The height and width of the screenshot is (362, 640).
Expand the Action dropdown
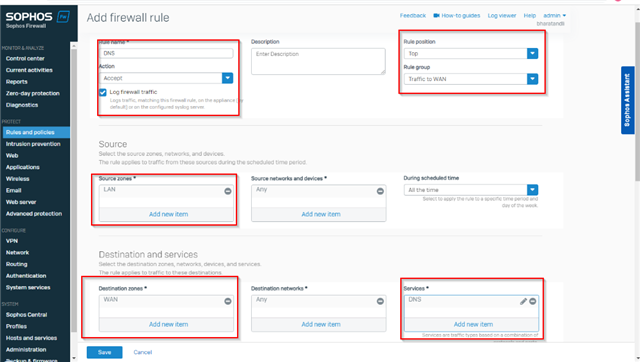coord(227,78)
